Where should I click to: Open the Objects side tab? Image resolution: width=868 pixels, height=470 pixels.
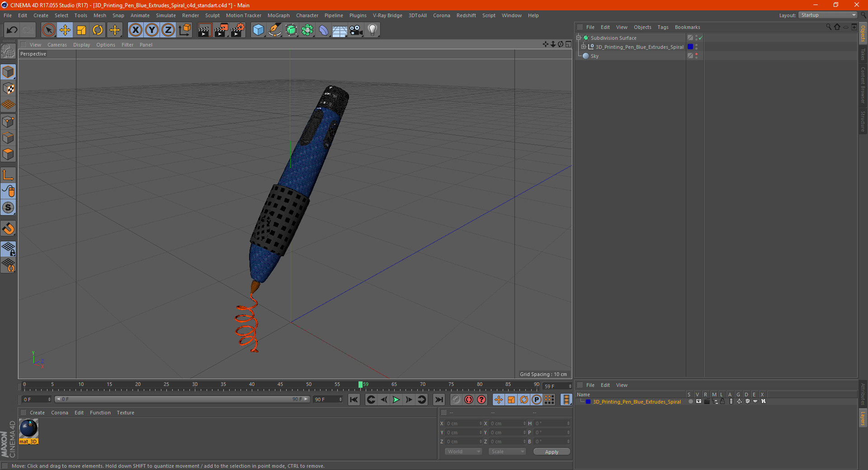pos(863,33)
